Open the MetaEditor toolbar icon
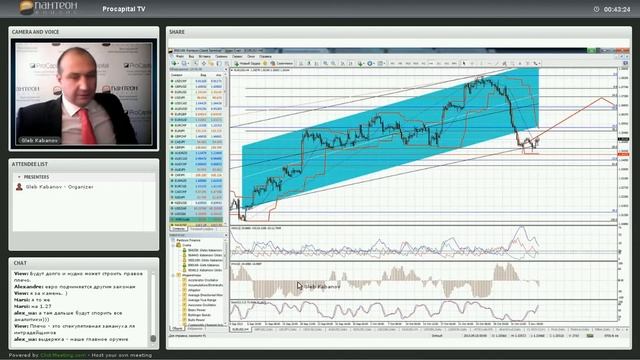 point(265,63)
